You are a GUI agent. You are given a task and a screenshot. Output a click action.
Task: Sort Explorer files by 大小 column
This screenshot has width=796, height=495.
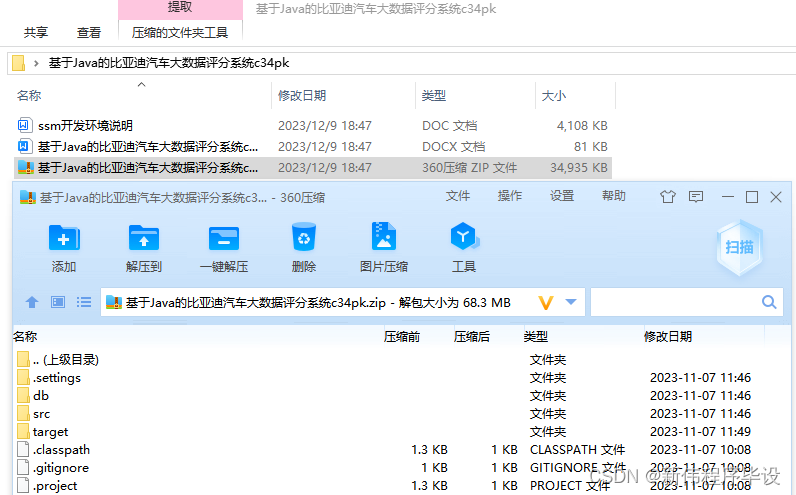[x=553, y=95]
